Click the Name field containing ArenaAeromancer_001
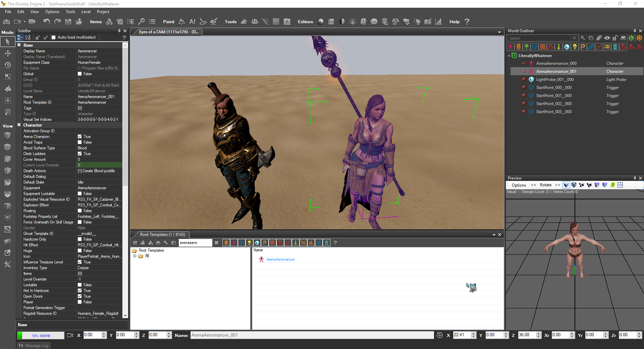 click(x=312, y=335)
